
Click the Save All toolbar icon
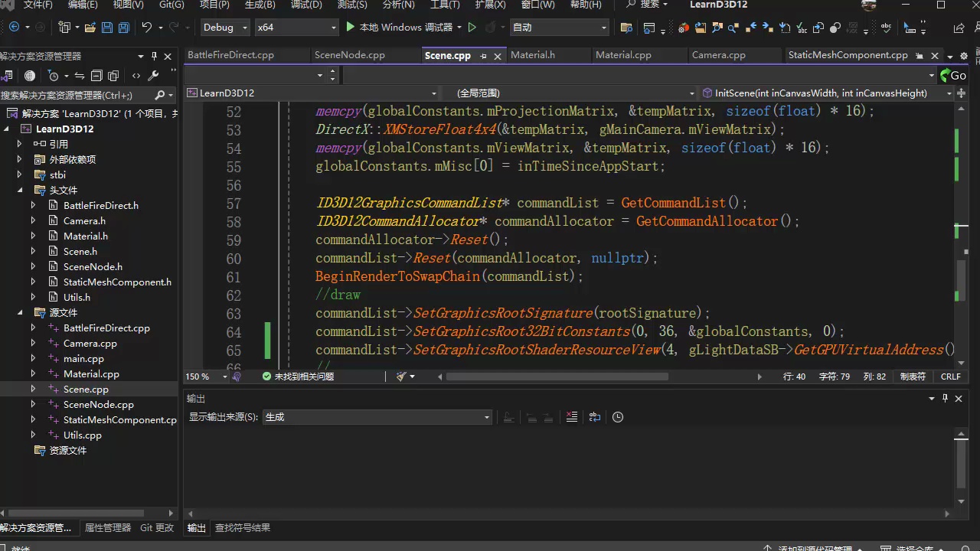[124, 28]
